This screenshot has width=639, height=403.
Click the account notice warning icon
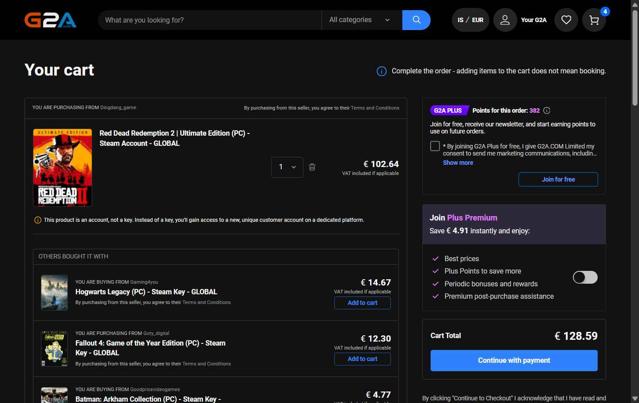37,220
